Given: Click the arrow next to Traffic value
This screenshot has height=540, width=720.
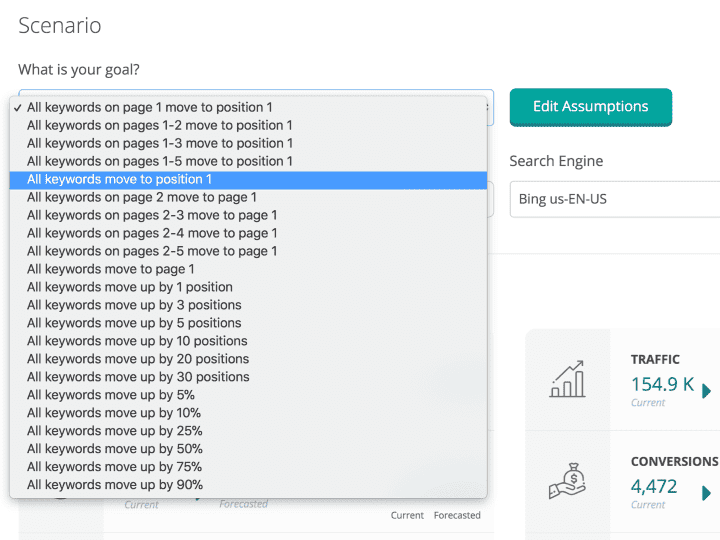Looking at the screenshot, I should point(707,390).
